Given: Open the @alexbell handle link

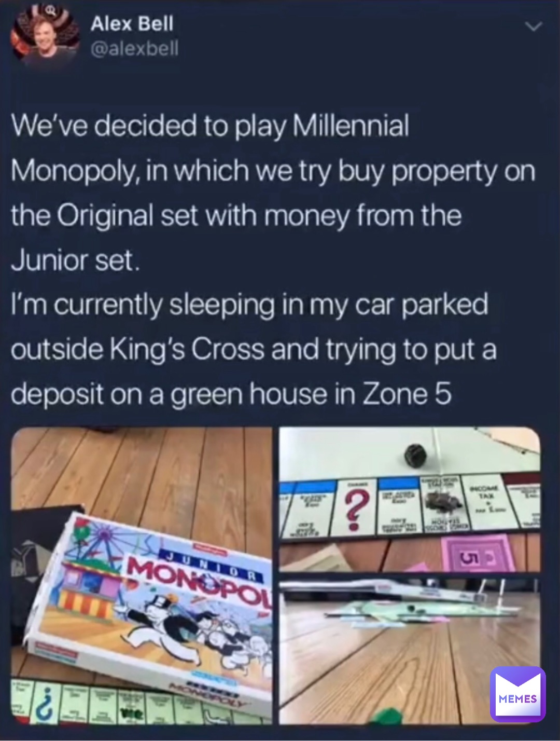Looking at the screenshot, I should point(134,48).
